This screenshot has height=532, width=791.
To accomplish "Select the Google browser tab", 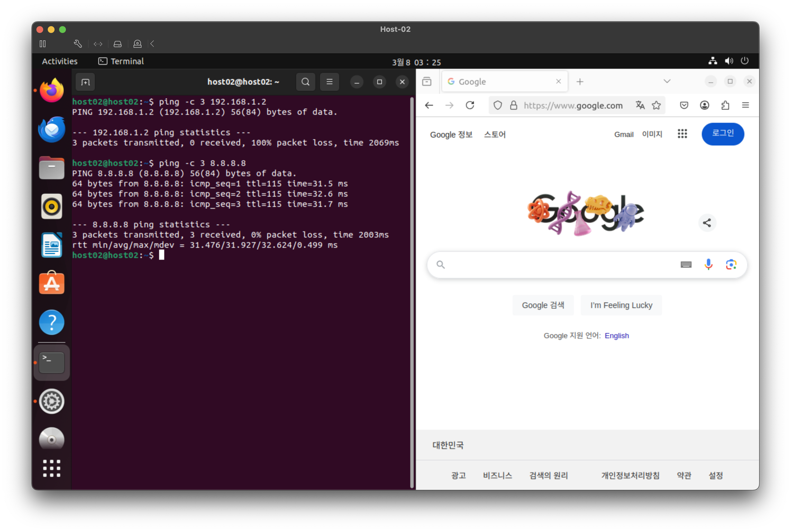I will pyautogui.click(x=499, y=82).
